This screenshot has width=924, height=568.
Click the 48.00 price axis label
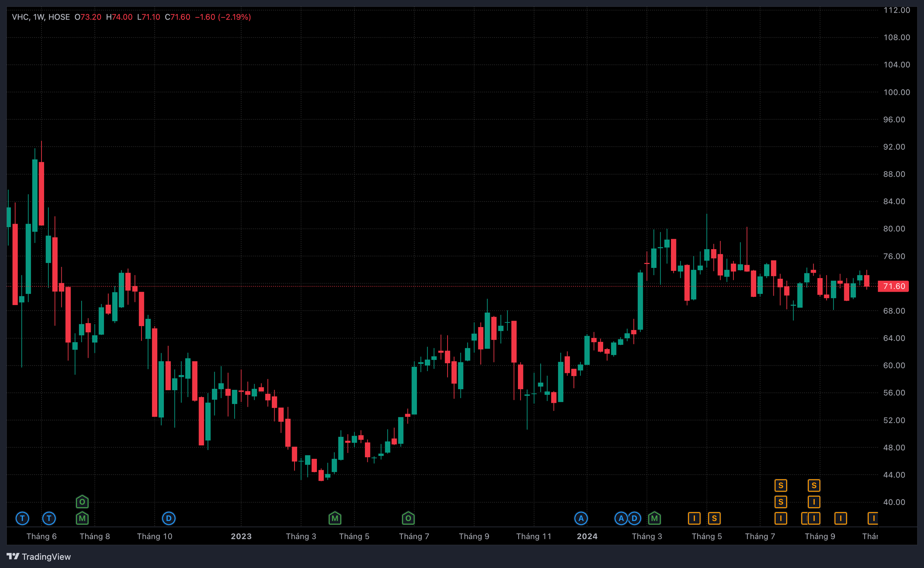coord(894,448)
